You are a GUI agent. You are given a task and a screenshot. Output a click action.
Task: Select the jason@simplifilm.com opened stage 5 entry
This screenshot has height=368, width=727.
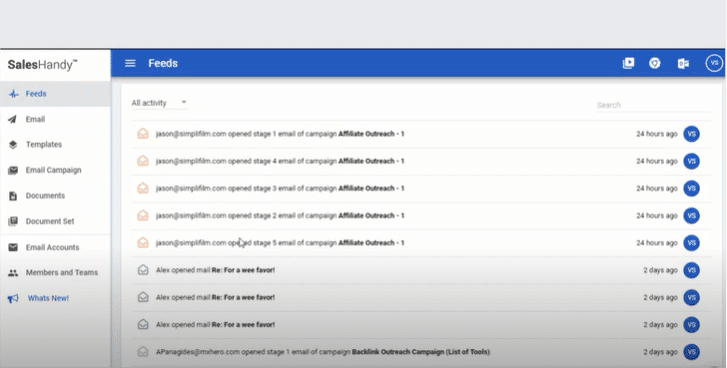pyautogui.click(x=421, y=243)
